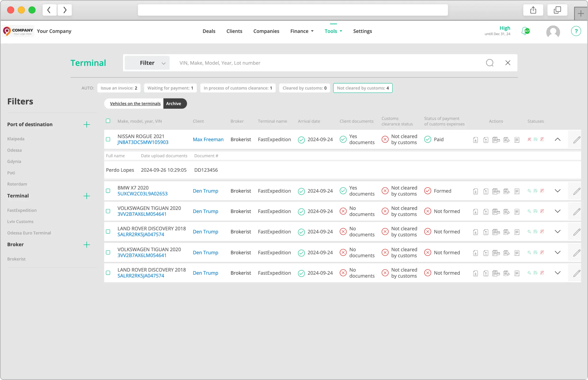Filter by Cleared by customs: 0
588x380 pixels.
click(305, 88)
